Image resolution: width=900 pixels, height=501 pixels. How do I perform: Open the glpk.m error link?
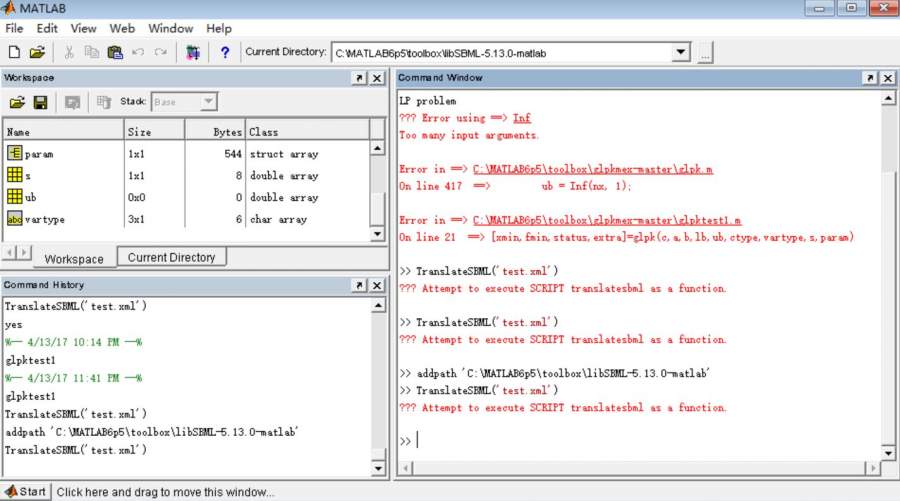pyautogui.click(x=593, y=169)
